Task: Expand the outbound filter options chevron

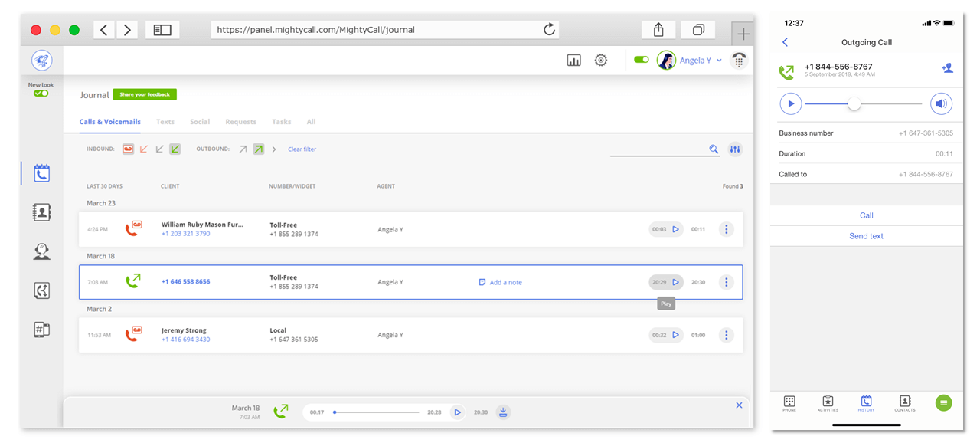Action: point(273,149)
